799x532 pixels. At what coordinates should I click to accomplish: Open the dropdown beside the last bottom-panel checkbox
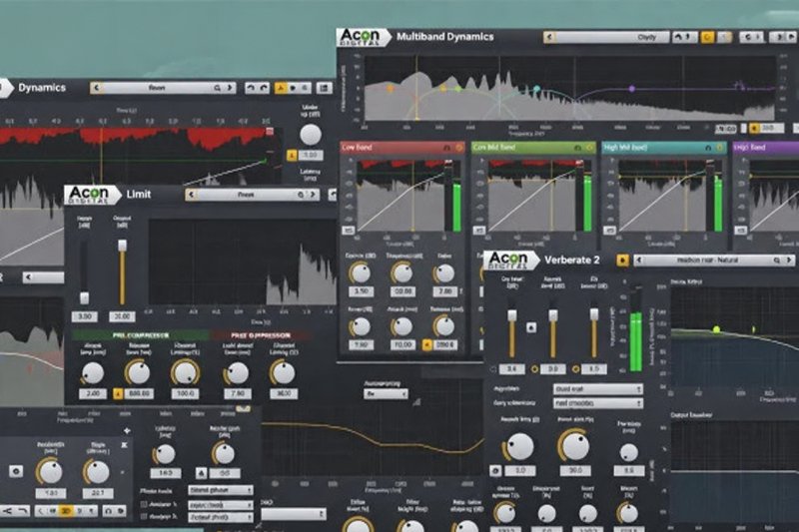pos(220,517)
